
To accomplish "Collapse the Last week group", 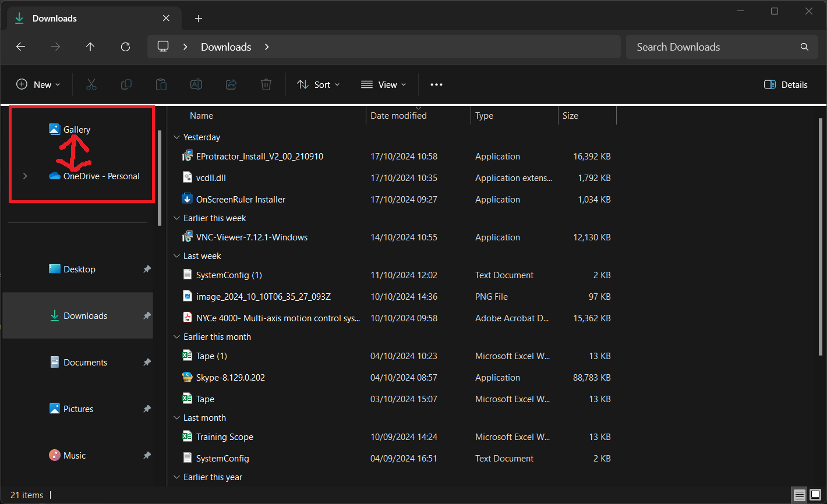I will 176,255.
